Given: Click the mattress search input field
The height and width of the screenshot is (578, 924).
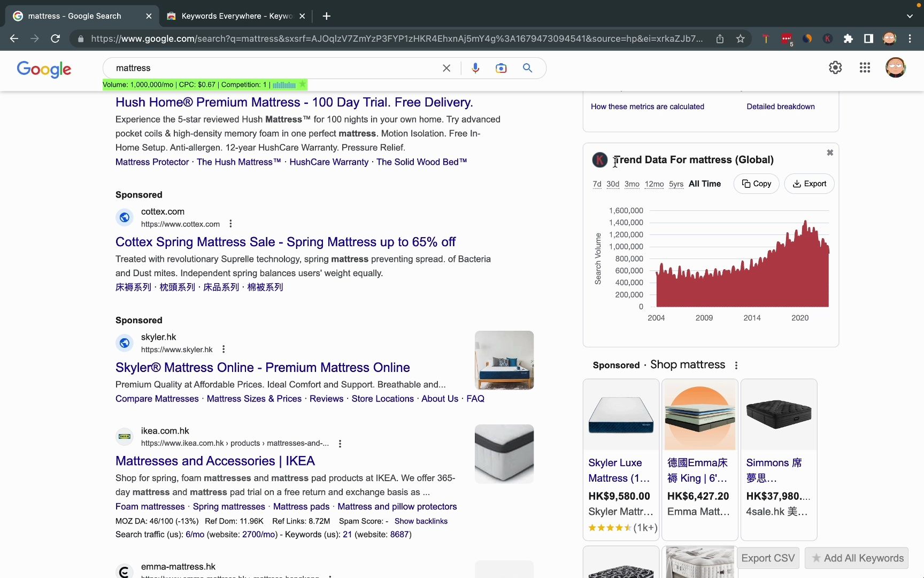Looking at the screenshot, I should pyautogui.click(x=273, y=68).
